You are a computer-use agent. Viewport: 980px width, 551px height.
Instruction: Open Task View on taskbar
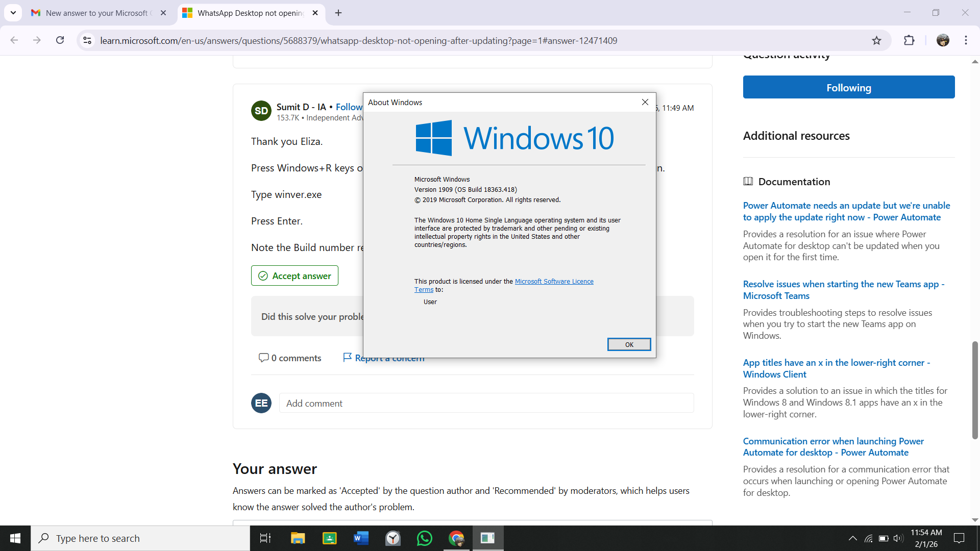click(265, 538)
